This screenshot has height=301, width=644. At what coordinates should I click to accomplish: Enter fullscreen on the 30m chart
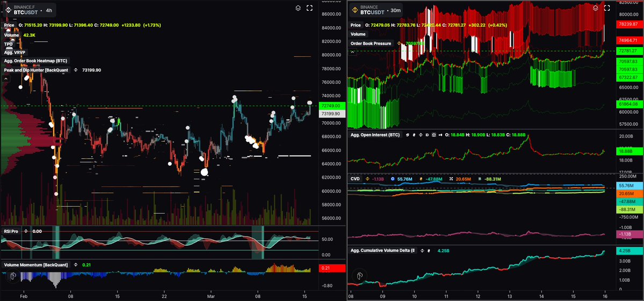(607, 8)
